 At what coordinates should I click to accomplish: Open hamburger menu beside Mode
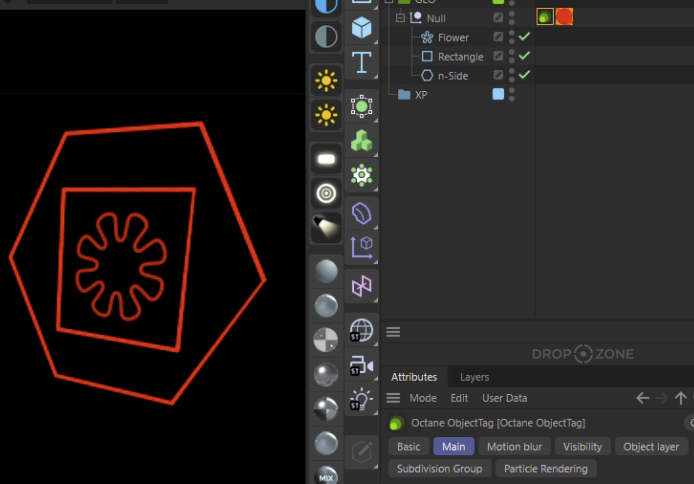pyautogui.click(x=393, y=398)
